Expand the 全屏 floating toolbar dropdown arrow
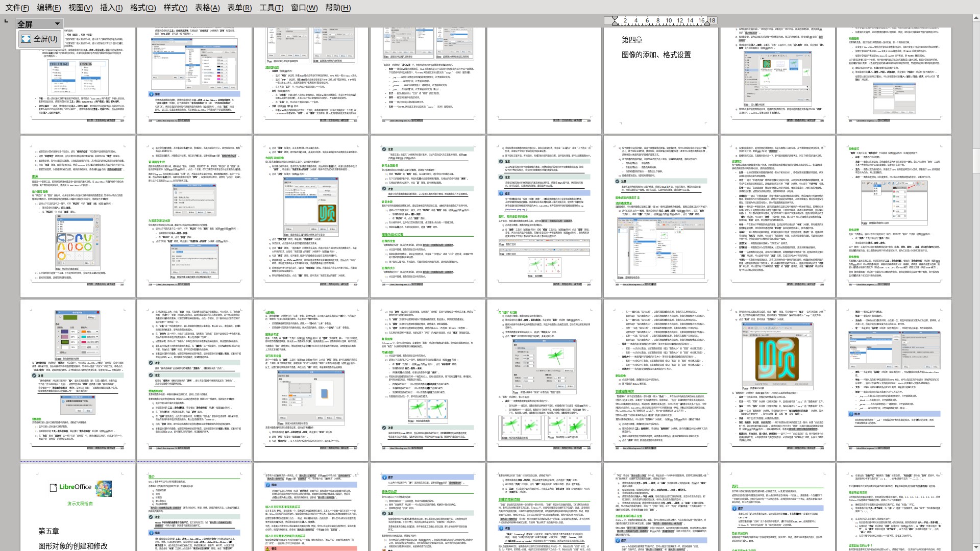Screen dimensions: 980x551 coord(57,24)
